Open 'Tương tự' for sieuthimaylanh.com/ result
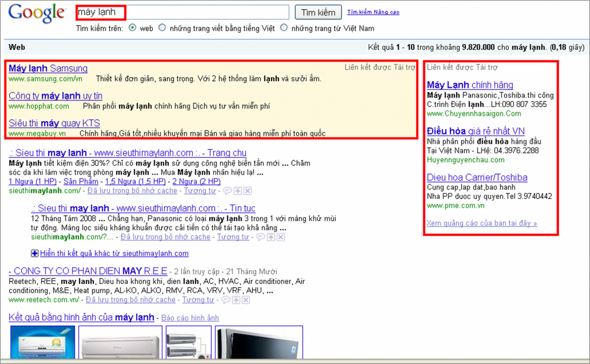 tap(200, 191)
